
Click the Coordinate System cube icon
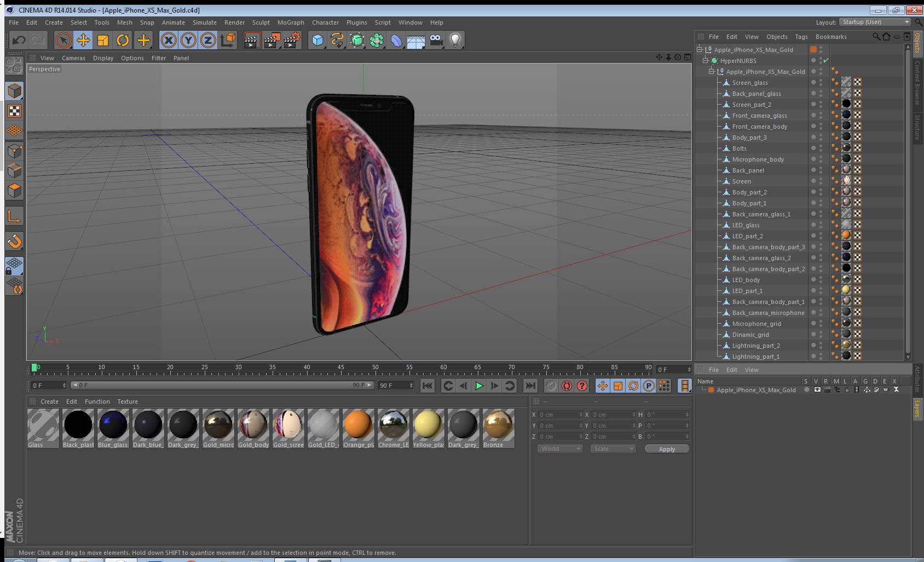pyautogui.click(x=228, y=40)
